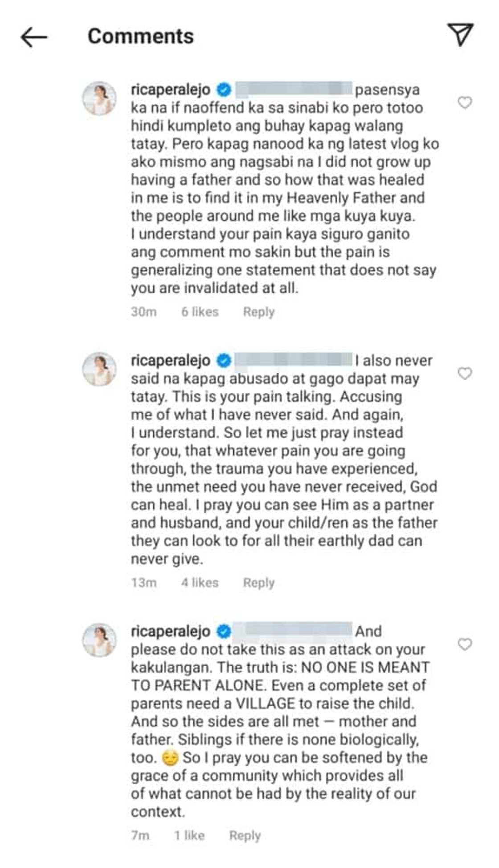The height and width of the screenshot is (868, 499).
Task: Reply to the comment posted 13m ago
Action: tap(258, 583)
